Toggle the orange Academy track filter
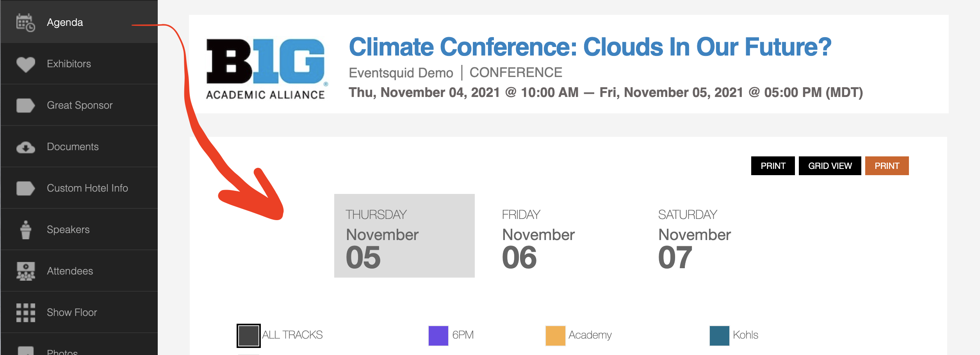This screenshot has height=355, width=980. coord(555,335)
